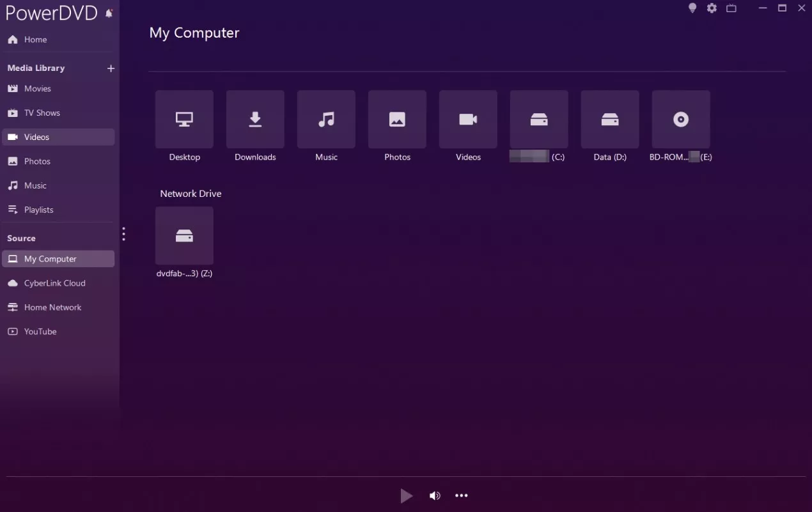The image size is (812, 512).
Task: Select My Computer under Source
Action: 59,259
